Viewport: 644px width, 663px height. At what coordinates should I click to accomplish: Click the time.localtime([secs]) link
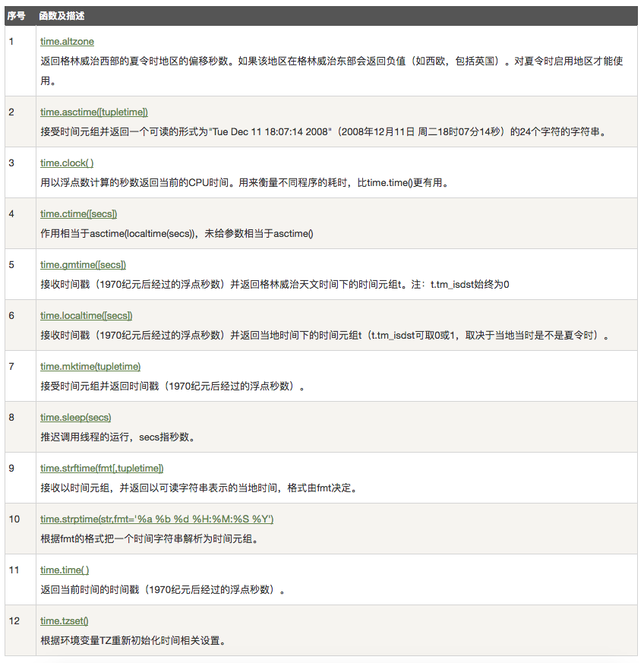(86, 316)
